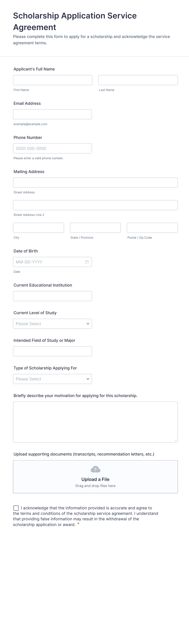Check the acknowledgment agreement checkbox
This screenshot has width=189, height=644.
pos(16,508)
